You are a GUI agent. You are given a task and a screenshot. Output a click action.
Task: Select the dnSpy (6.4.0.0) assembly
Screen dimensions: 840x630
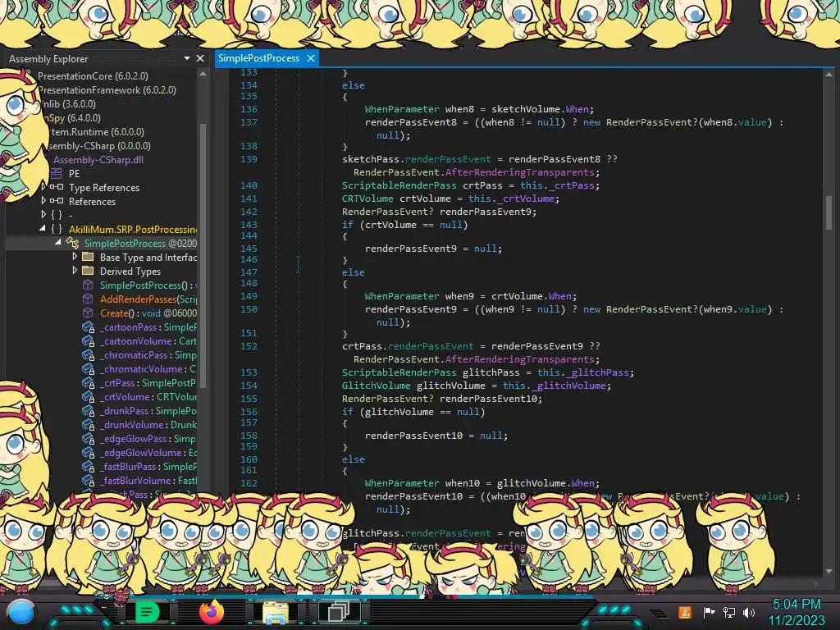pyautogui.click(x=72, y=118)
